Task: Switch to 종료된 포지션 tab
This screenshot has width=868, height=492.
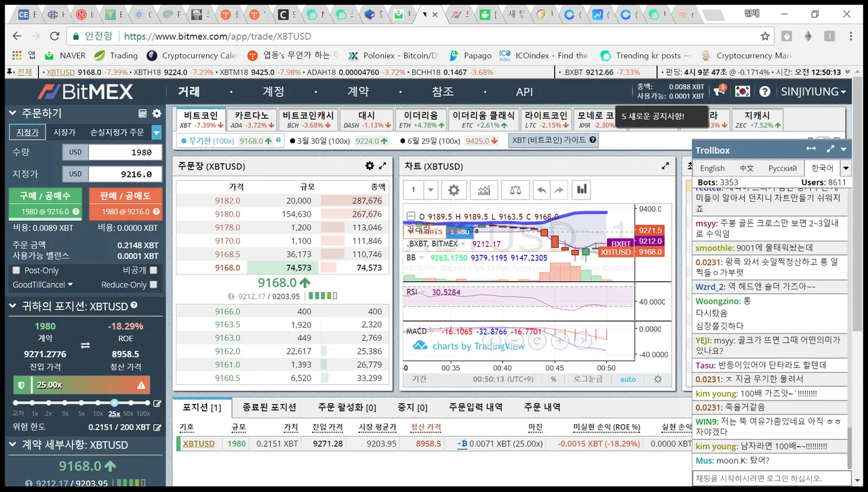Action: [x=269, y=407]
